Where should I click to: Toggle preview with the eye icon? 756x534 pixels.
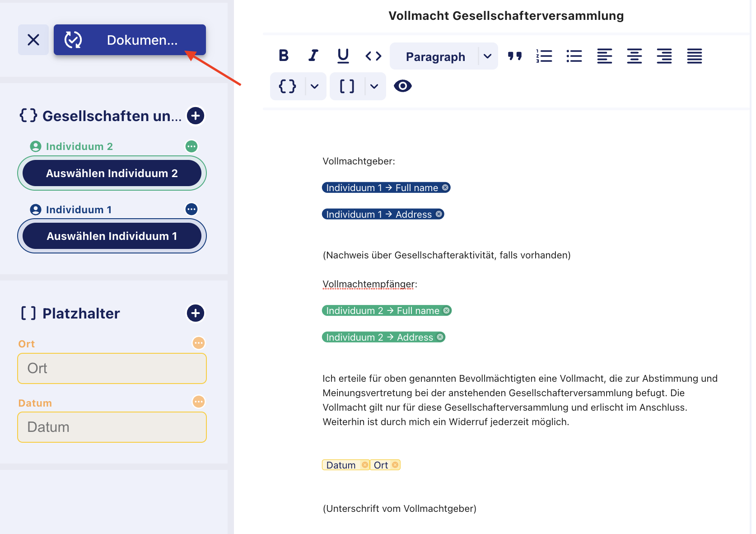402,86
